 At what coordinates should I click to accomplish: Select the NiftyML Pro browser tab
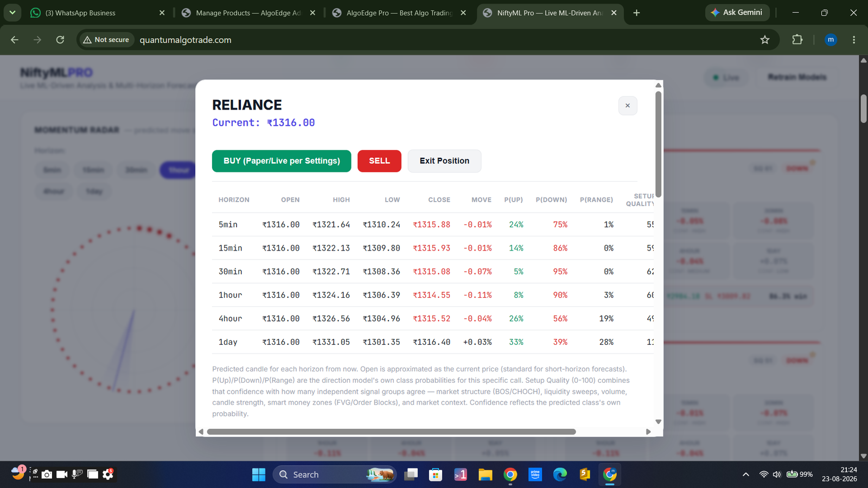coord(549,13)
